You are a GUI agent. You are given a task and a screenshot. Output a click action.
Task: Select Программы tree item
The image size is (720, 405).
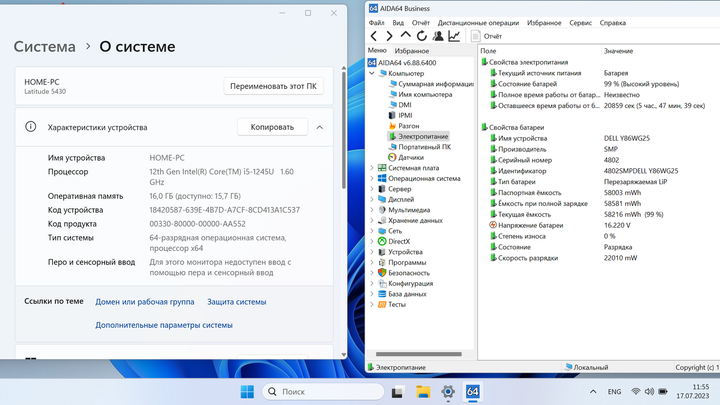click(x=402, y=263)
